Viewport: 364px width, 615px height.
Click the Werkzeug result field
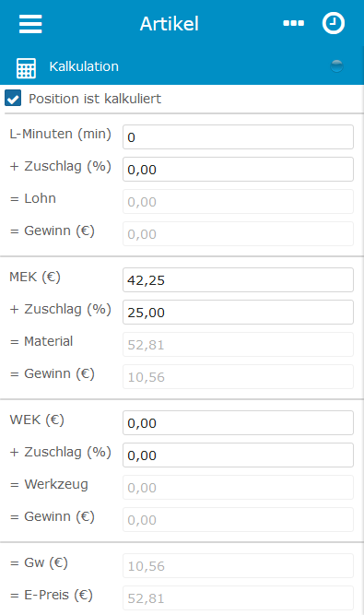click(239, 487)
